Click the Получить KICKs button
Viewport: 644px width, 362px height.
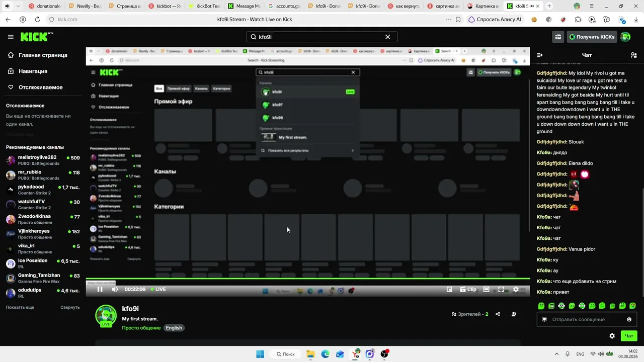coord(592,37)
